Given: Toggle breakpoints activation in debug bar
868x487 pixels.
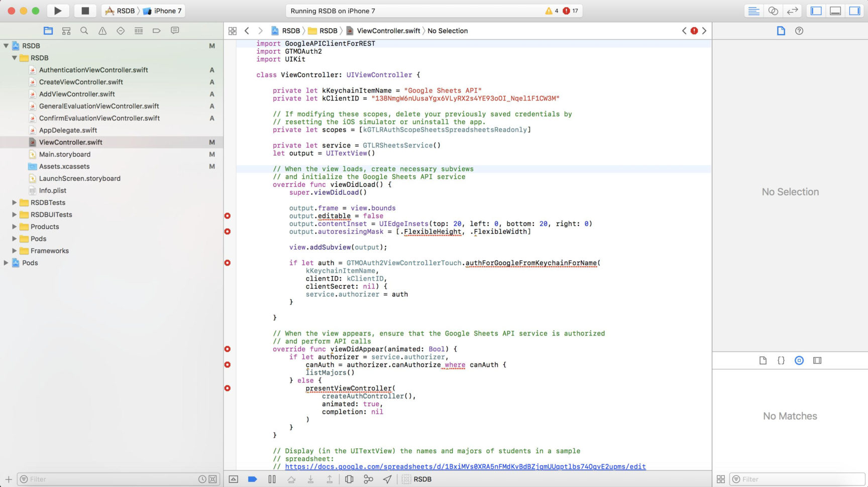Looking at the screenshot, I should (253, 479).
